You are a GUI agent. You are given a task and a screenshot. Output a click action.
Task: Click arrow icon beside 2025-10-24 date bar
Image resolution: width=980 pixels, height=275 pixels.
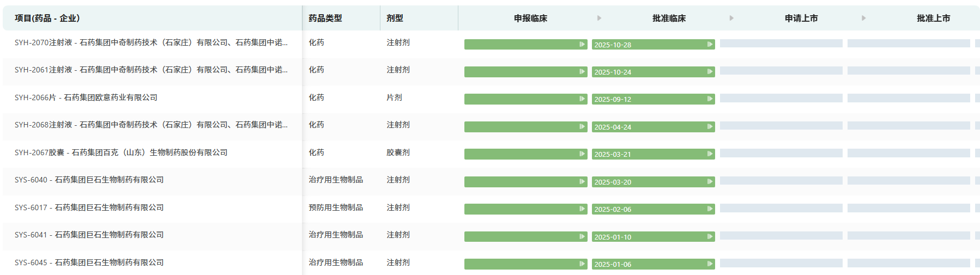[x=710, y=72]
